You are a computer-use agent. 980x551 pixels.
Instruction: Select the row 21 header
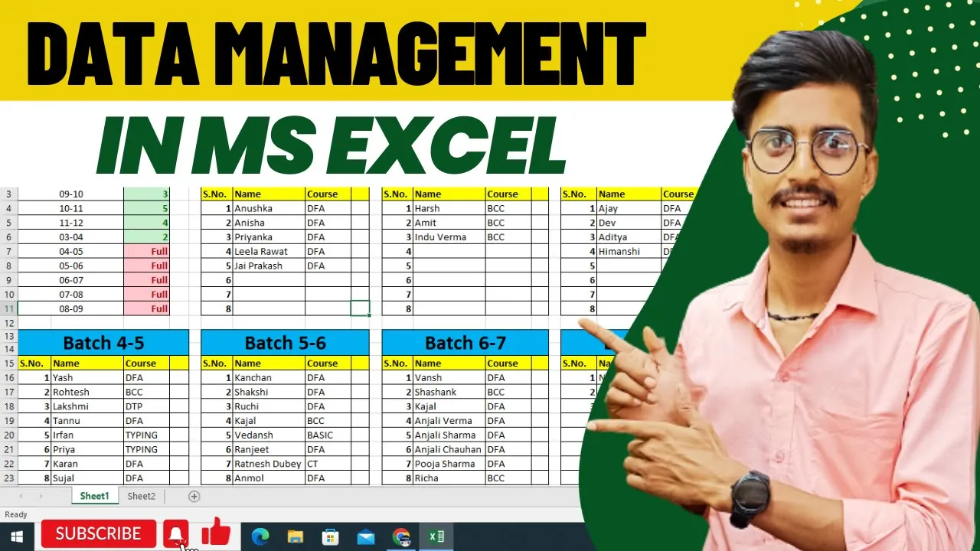(8, 449)
